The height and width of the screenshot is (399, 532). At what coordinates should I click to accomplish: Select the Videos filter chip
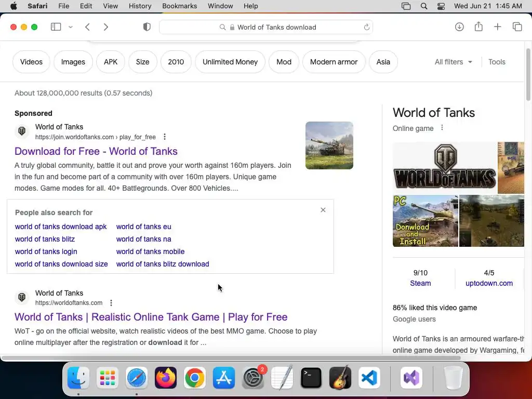31,62
